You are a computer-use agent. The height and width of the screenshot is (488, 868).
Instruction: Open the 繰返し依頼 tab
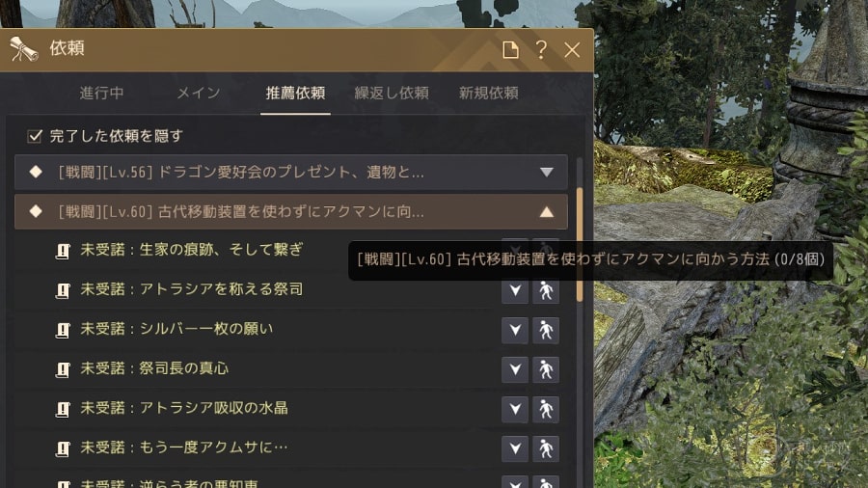(392, 93)
